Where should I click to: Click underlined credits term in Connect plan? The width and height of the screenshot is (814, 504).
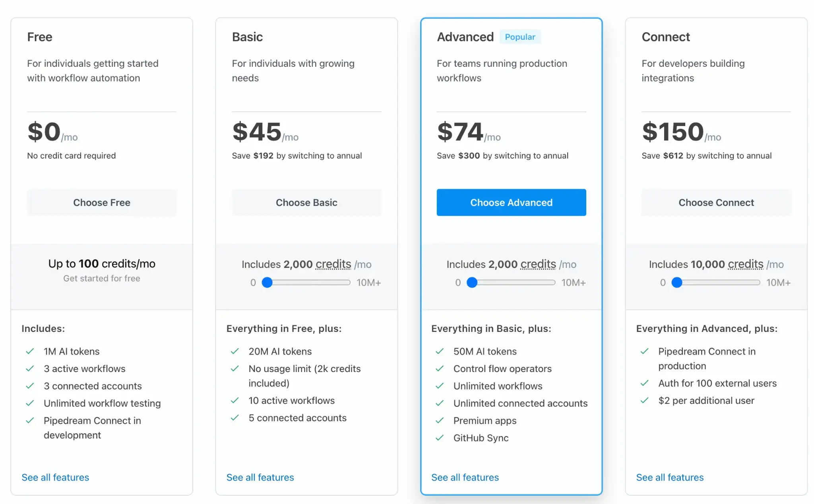pyautogui.click(x=746, y=264)
